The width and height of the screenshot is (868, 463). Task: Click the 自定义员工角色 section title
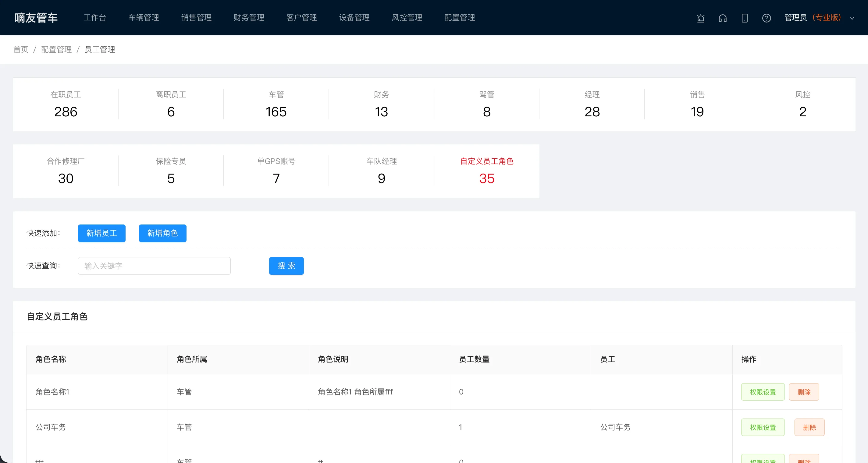pos(57,316)
